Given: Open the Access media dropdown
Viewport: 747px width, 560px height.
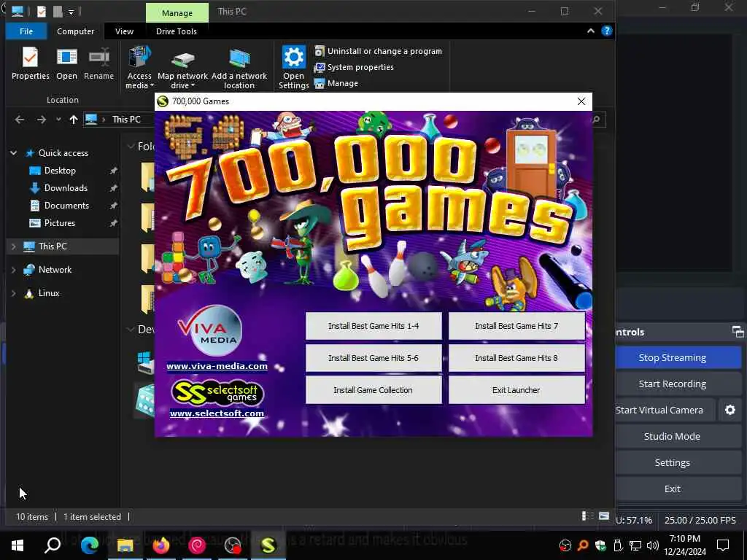Looking at the screenshot, I should [139, 68].
